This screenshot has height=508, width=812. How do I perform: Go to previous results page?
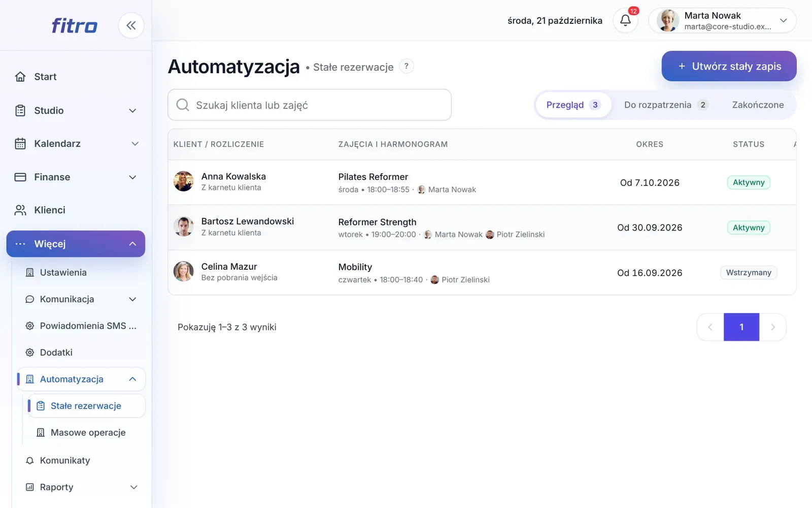710,327
